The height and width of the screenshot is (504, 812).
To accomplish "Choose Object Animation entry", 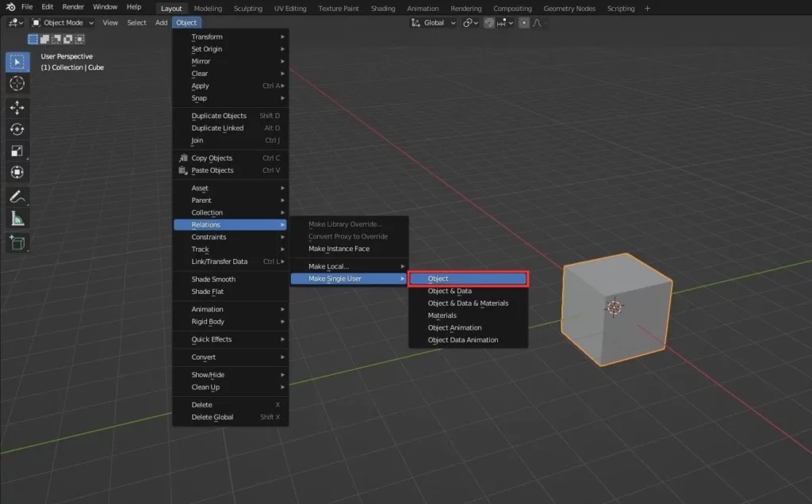I will coord(468,327).
